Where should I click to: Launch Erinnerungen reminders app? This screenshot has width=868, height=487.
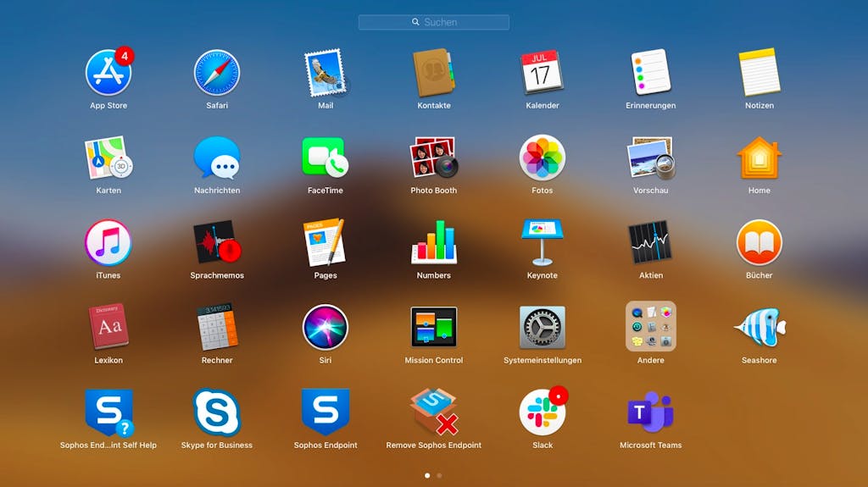click(651, 73)
